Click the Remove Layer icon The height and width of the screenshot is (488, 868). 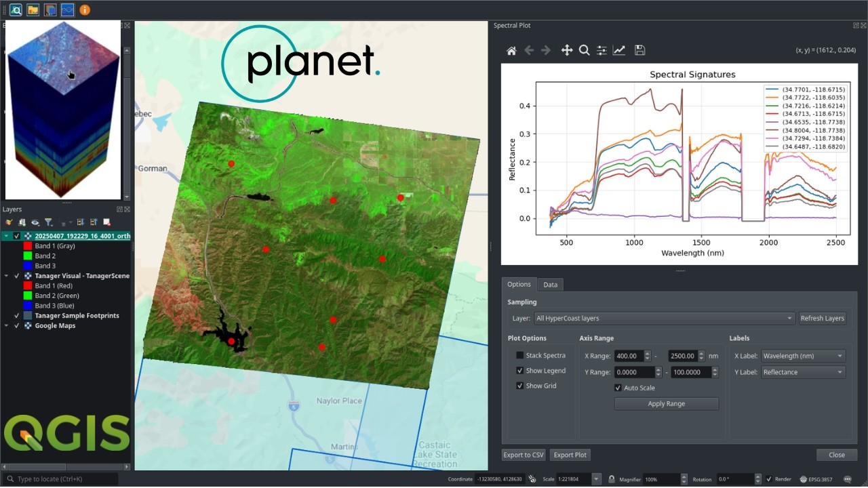(106, 222)
